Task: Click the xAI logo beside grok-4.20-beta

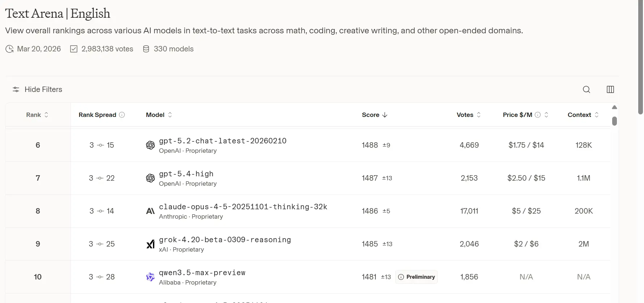Action: coord(150,244)
